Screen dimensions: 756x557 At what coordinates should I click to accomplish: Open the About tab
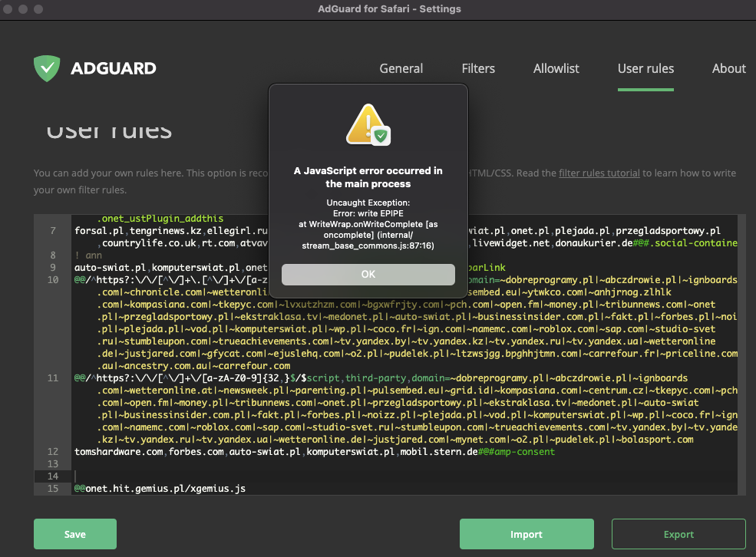(728, 68)
